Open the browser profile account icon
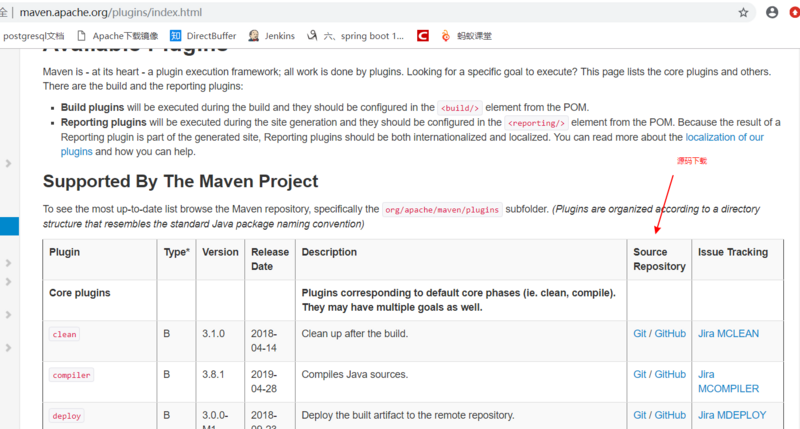Screen dimensions: 800x429 pyautogui.click(x=772, y=12)
